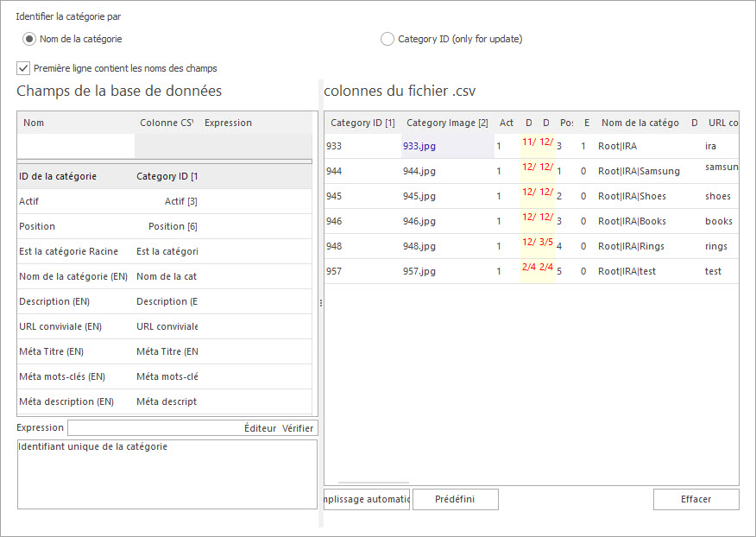Click the 'Nom de la catégo' CSV column header
Image resolution: width=756 pixels, height=537 pixels.
pyautogui.click(x=639, y=123)
